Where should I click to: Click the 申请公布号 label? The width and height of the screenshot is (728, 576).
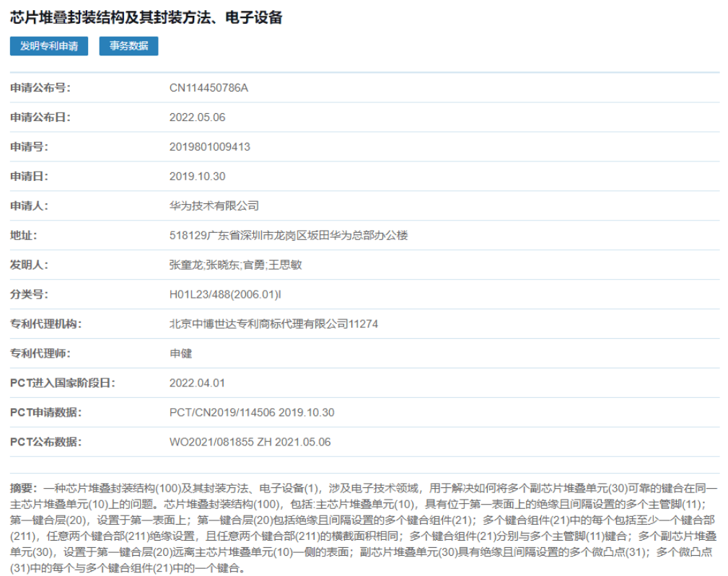tap(40, 88)
